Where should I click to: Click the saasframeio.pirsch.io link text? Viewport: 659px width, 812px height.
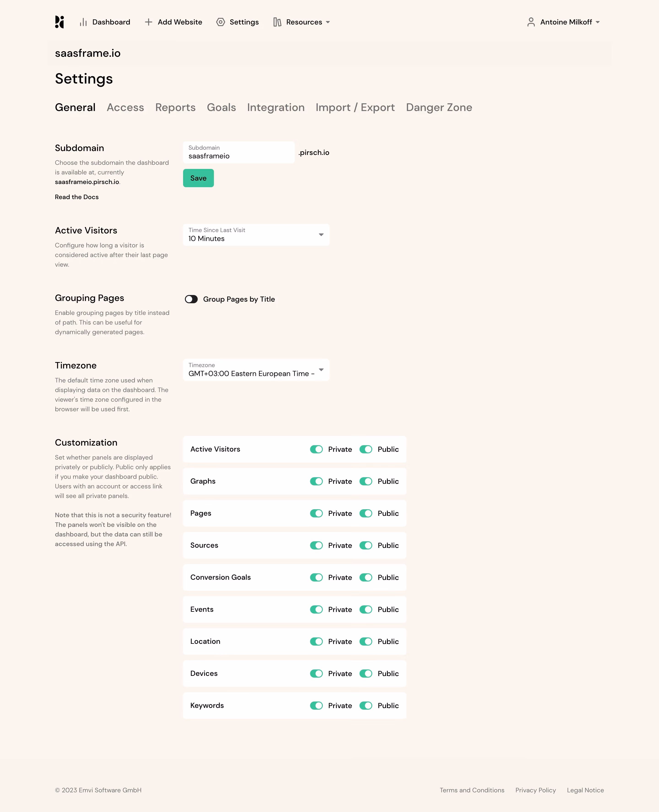coord(87,182)
